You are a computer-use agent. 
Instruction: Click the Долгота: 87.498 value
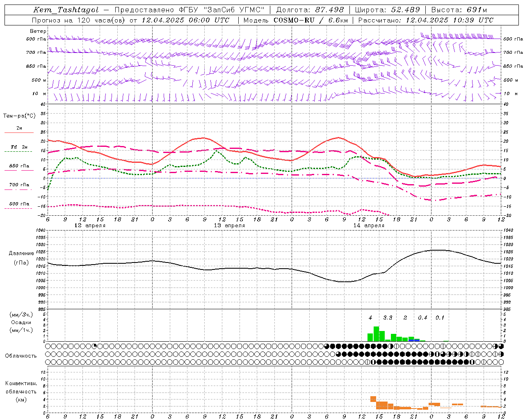310,10
